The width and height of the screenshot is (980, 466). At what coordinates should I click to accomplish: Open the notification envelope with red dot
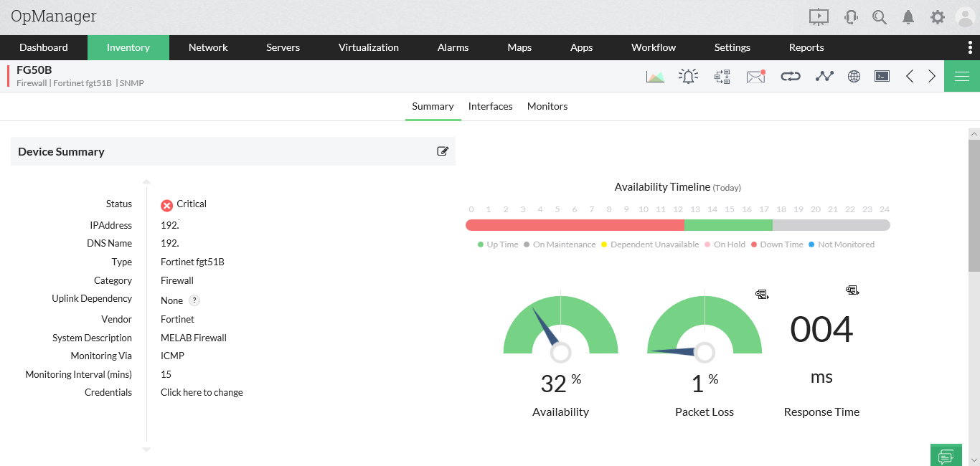coord(755,75)
